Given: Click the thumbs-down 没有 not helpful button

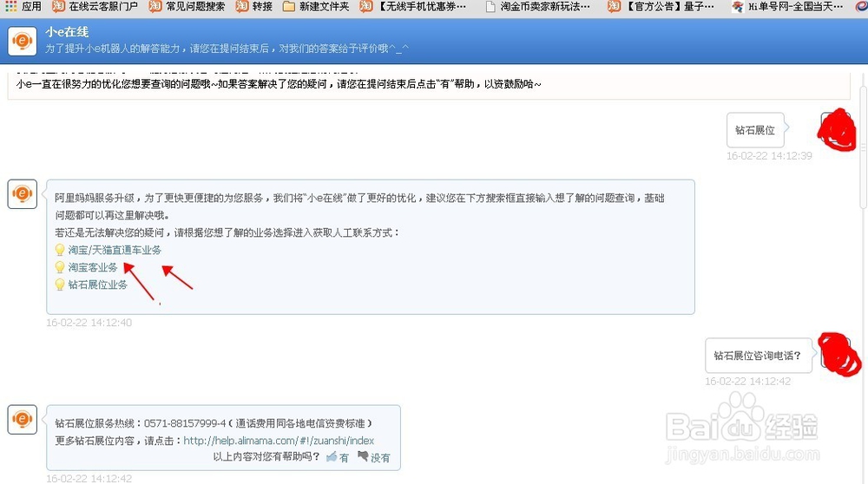Looking at the screenshot, I should (x=373, y=457).
